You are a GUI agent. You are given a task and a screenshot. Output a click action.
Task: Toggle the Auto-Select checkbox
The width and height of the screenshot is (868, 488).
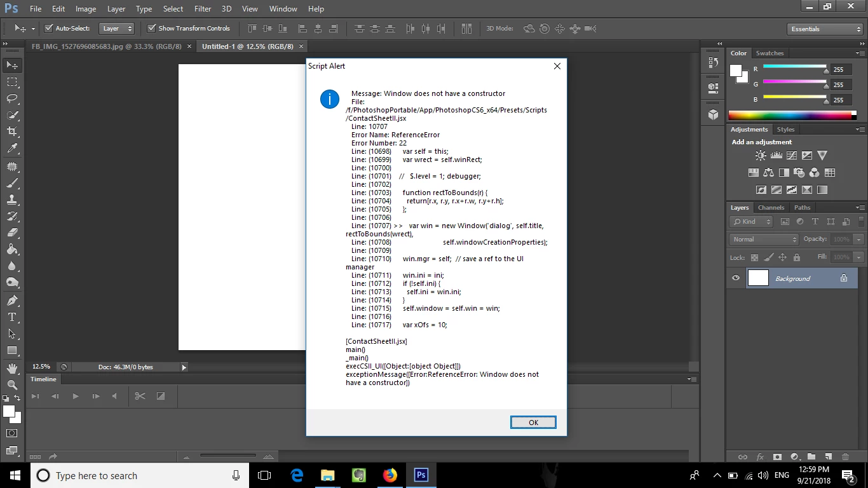tap(48, 28)
